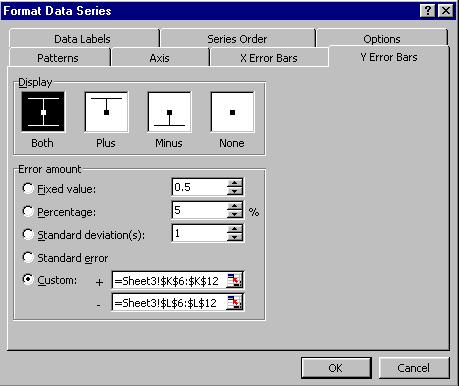Confirm with the OK button
The height and width of the screenshot is (386, 459).
pos(336,368)
